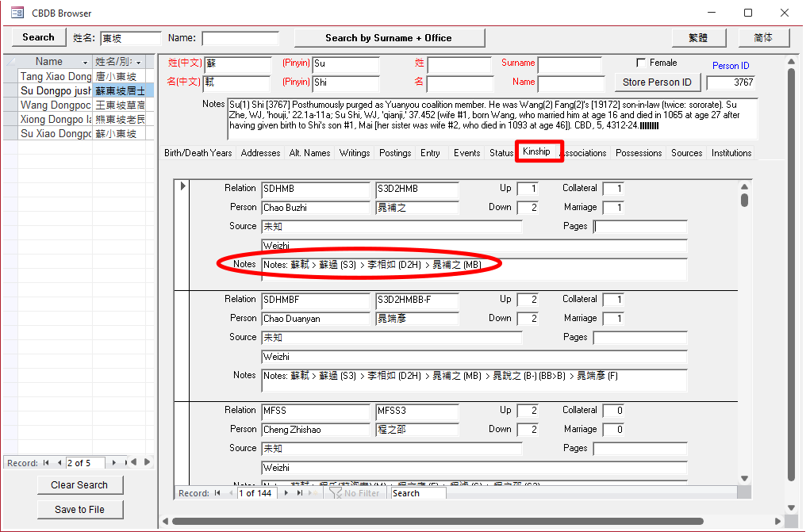Open the Associations tab
This screenshot has height=532, width=806.
(x=584, y=153)
